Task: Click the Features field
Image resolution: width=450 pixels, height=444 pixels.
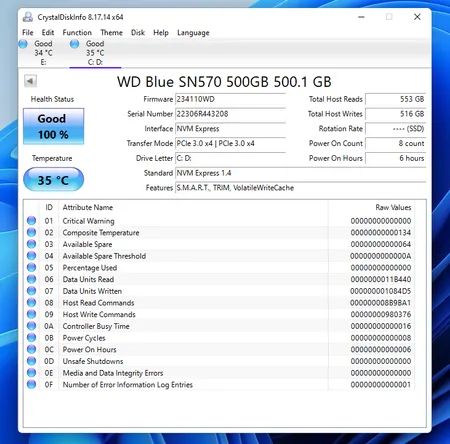Action: point(301,188)
